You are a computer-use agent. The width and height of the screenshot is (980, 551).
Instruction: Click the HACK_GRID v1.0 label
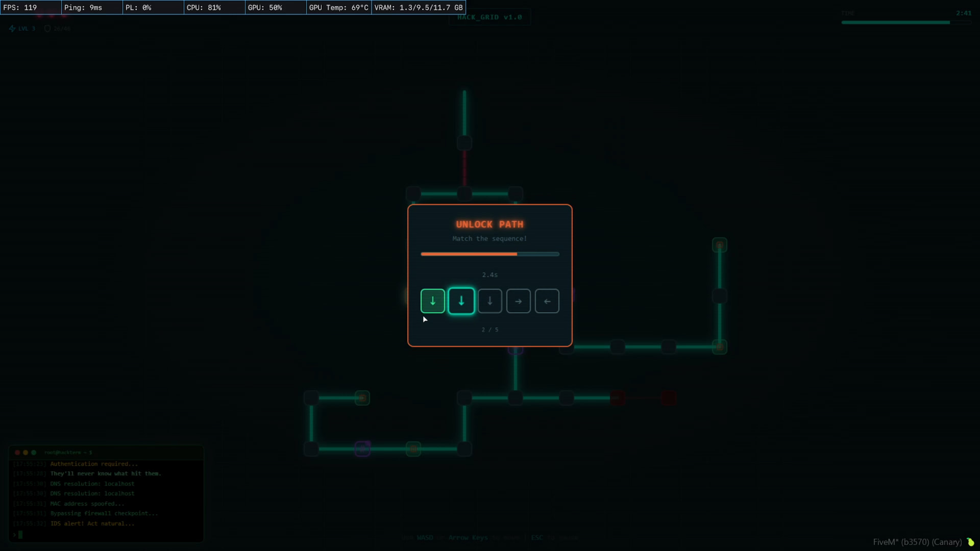(489, 17)
